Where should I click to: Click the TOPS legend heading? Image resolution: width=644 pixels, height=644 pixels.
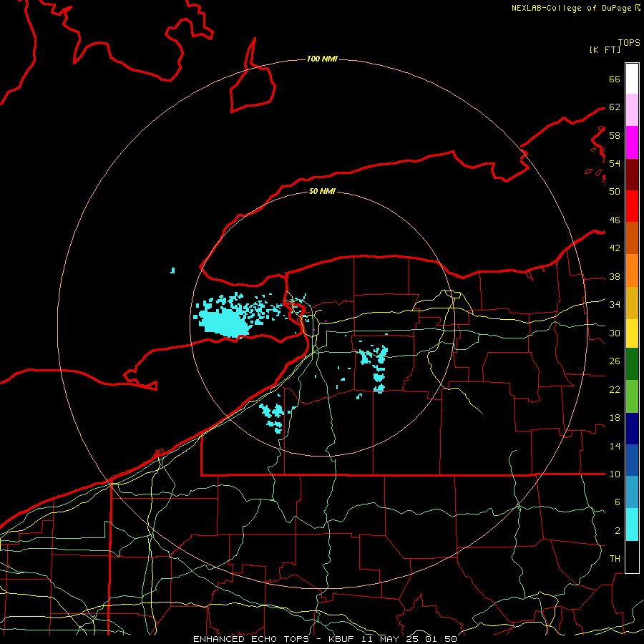(x=629, y=43)
